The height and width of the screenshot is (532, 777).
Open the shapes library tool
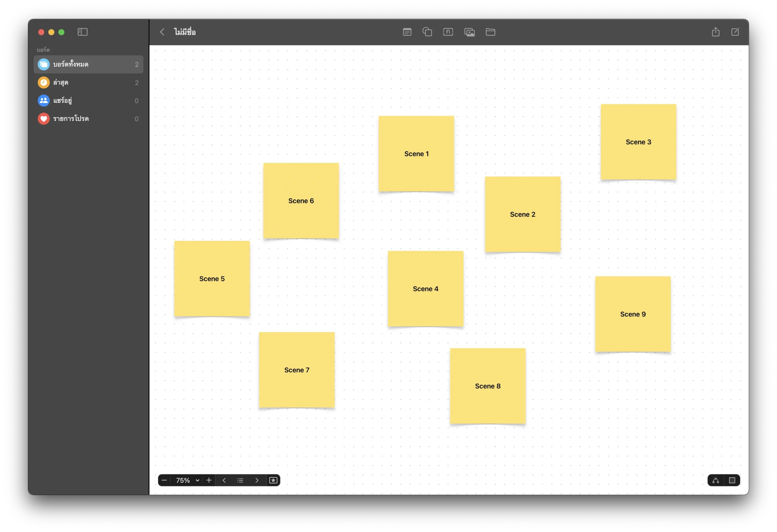427,32
